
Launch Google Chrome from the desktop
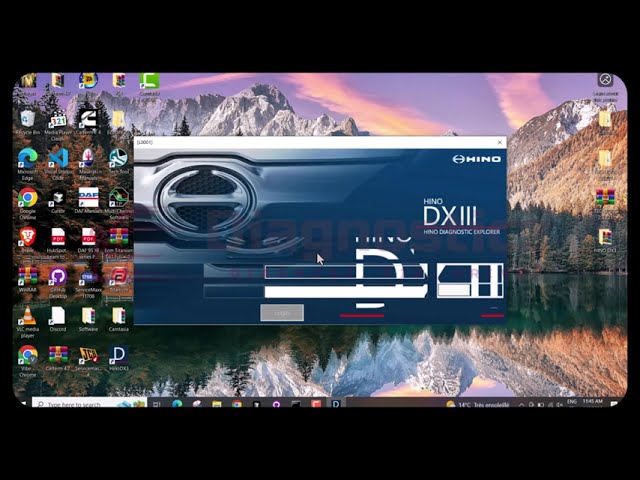pyautogui.click(x=27, y=203)
